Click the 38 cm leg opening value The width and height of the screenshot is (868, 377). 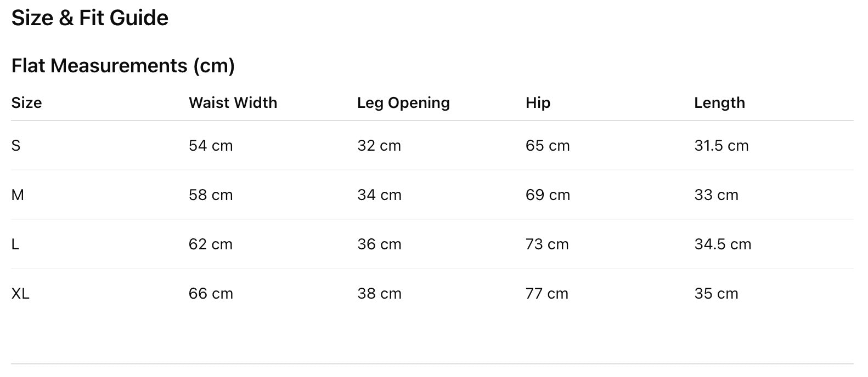[379, 294]
